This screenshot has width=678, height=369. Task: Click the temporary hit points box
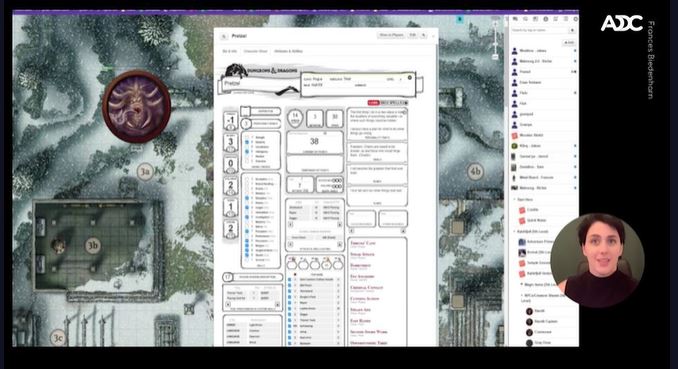point(314,164)
